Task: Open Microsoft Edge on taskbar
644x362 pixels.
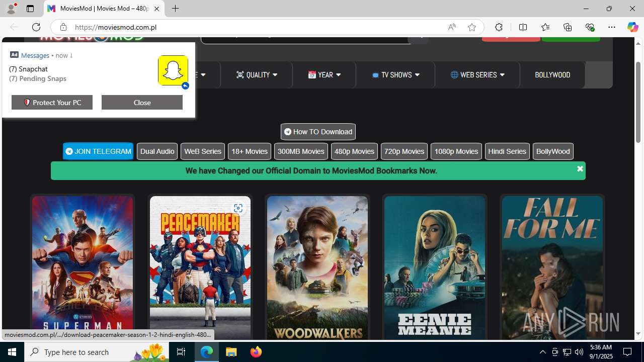Action: pyautogui.click(x=207, y=352)
